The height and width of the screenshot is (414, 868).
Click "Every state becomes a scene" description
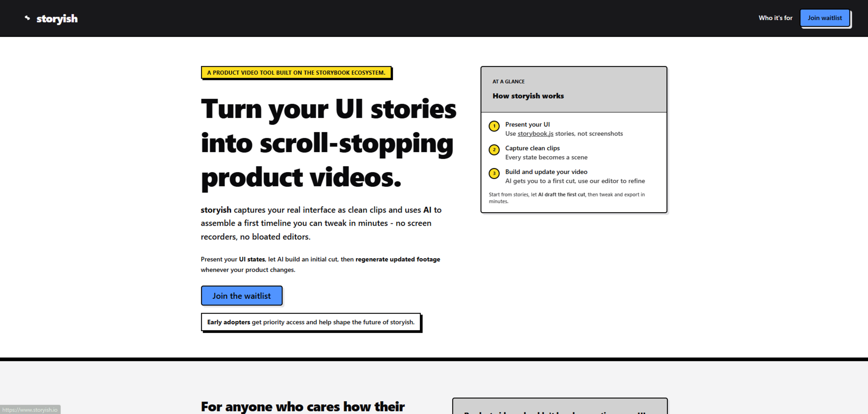(x=546, y=157)
